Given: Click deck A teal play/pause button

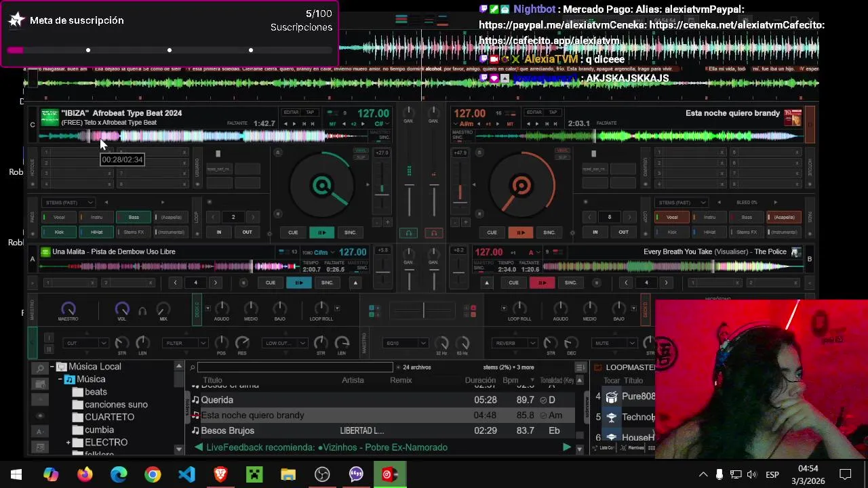Looking at the screenshot, I should click(298, 283).
